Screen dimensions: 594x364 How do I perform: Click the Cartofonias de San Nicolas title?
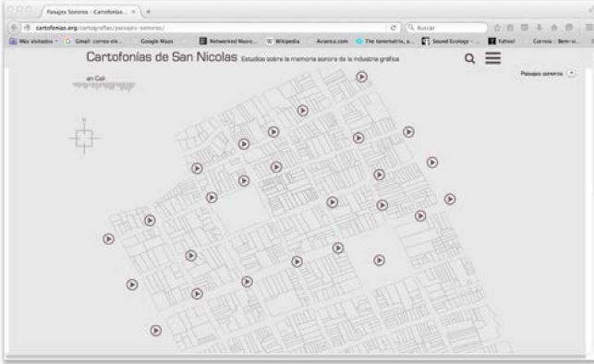click(162, 57)
